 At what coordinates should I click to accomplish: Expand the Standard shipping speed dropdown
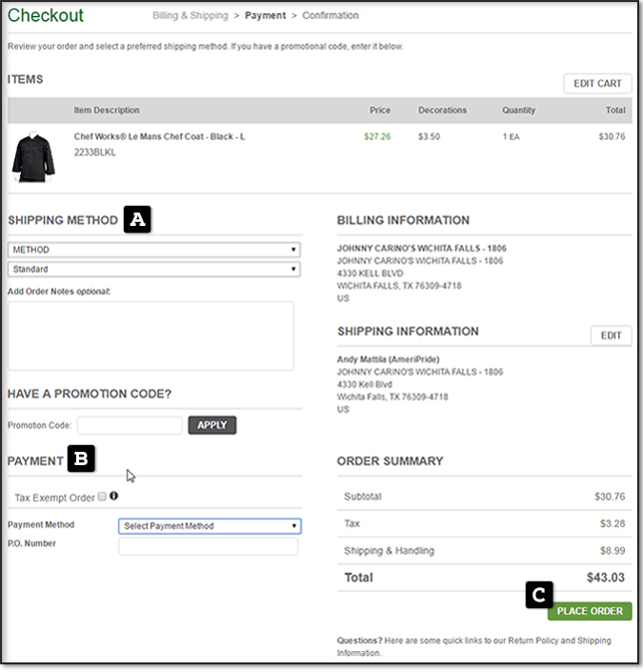coord(153,270)
